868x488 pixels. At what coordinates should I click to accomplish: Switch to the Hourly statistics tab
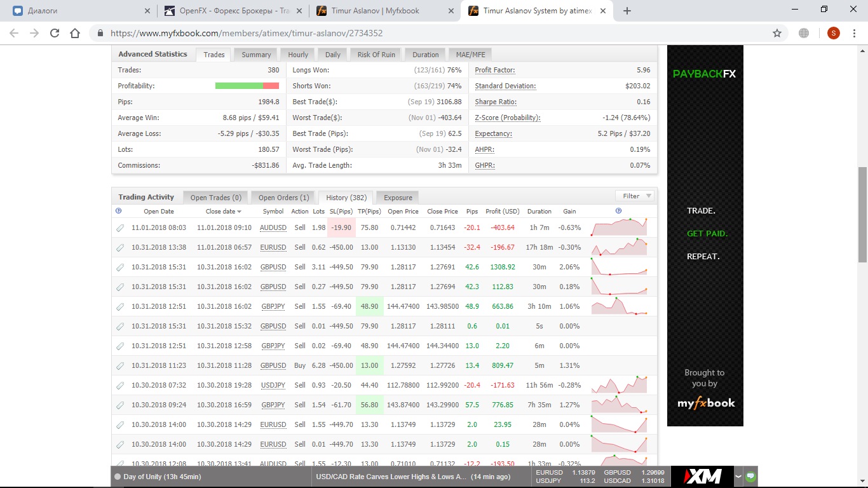point(298,55)
